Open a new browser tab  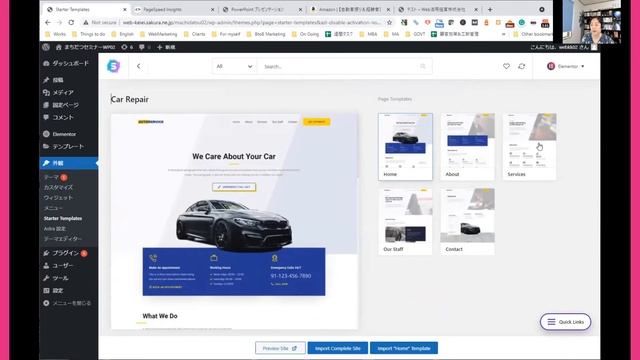point(490,9)
